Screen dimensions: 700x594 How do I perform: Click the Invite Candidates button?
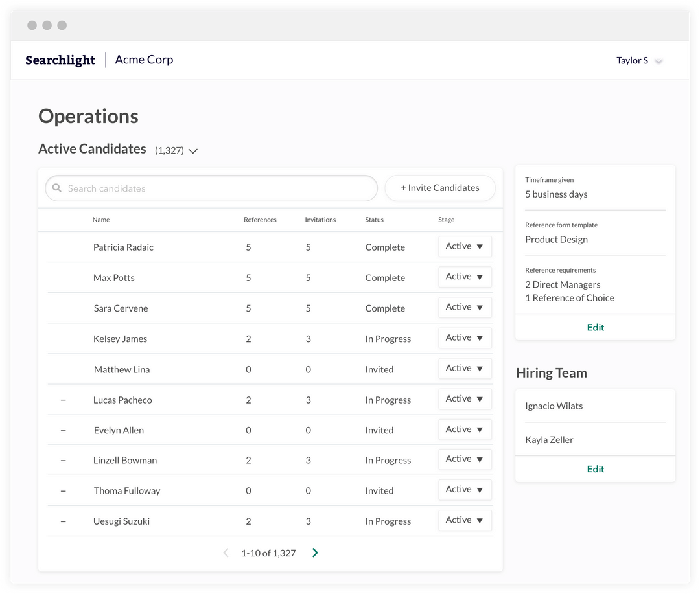point(440,188)
